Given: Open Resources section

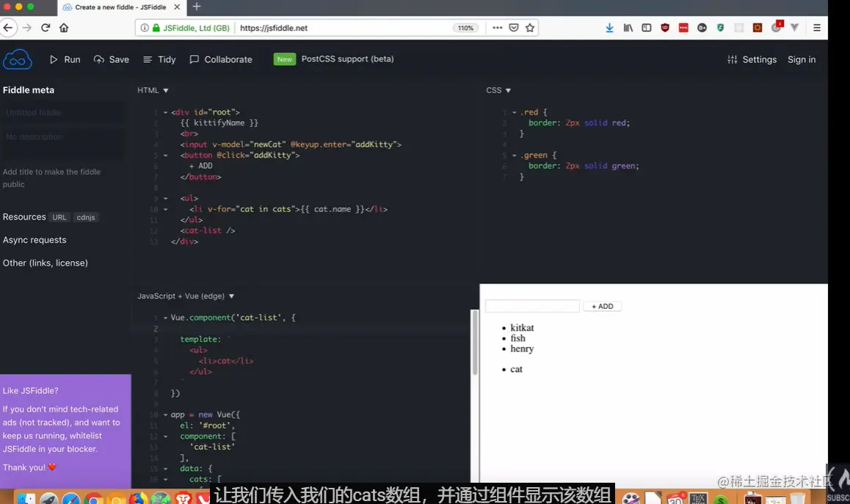Looking at the screenshot, I should coord(24,216).
